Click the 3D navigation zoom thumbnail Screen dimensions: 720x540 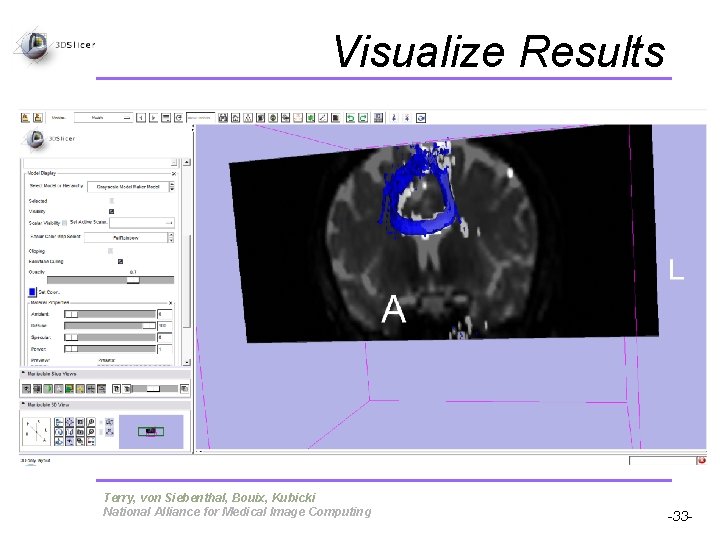click(151, 432)
